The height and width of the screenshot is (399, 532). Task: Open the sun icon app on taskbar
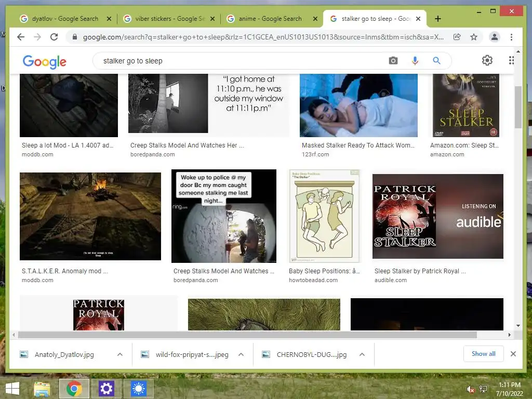138,389
